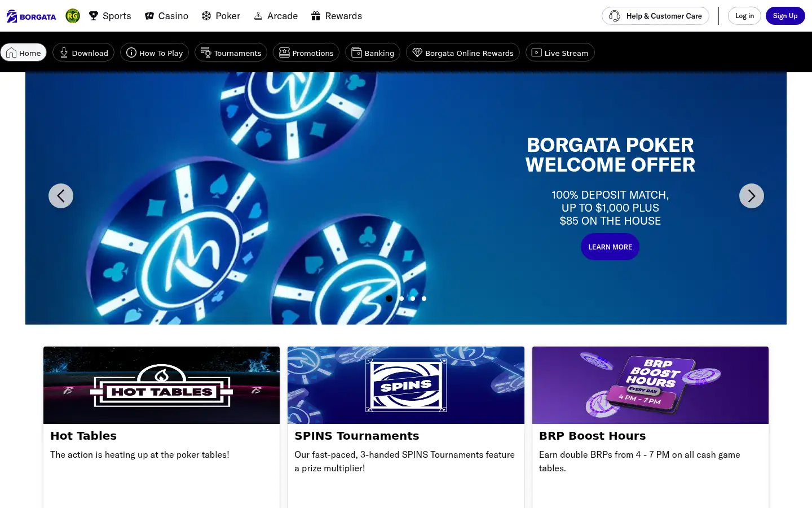The width and height of the screenshot is (812, 508).
Task: Open the Tournaments tab
Action: 231,52
